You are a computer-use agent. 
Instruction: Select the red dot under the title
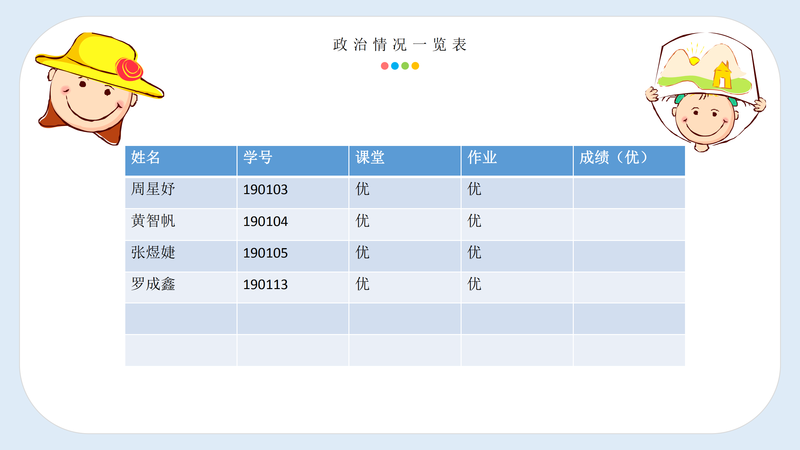tap(385, 66)
